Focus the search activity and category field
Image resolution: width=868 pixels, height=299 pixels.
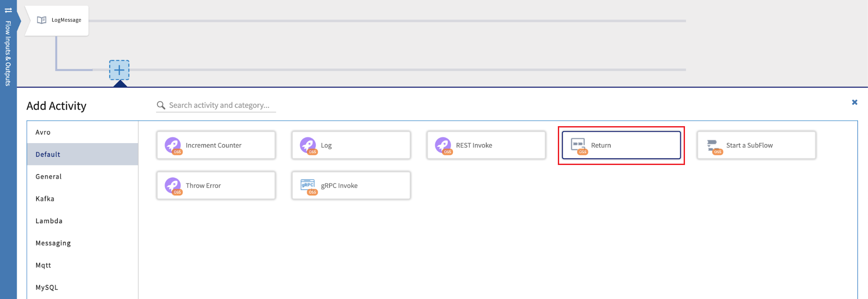(221, 105)
